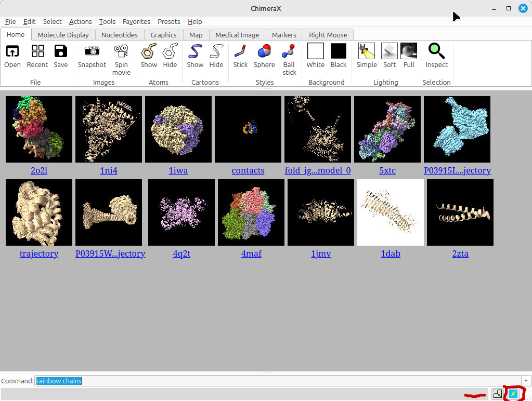Switch to the Home tab
This screenshot has height=401, width=532.
[x=16, y=35]
